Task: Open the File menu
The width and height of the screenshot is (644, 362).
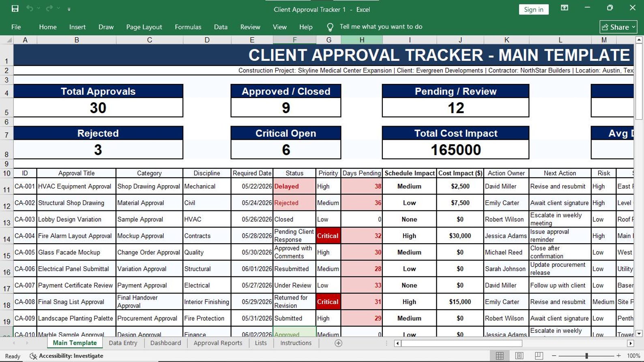Action: coord(16,27)
